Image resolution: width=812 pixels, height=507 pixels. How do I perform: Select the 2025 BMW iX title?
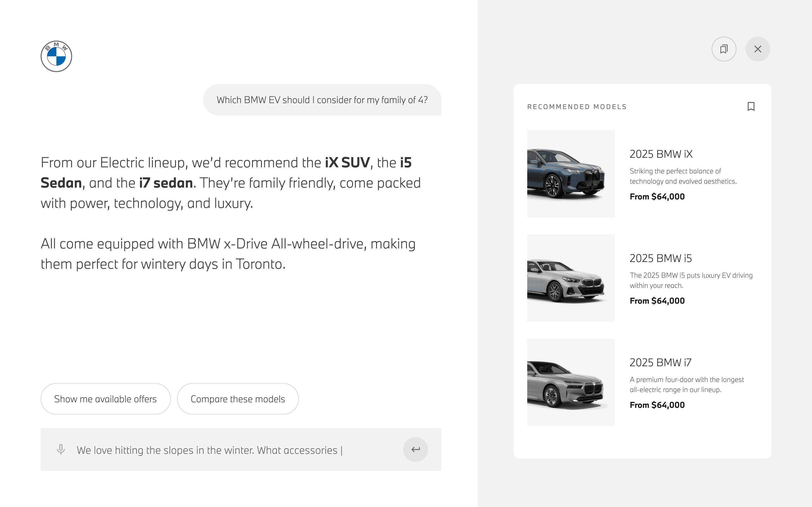coord(661,154)
